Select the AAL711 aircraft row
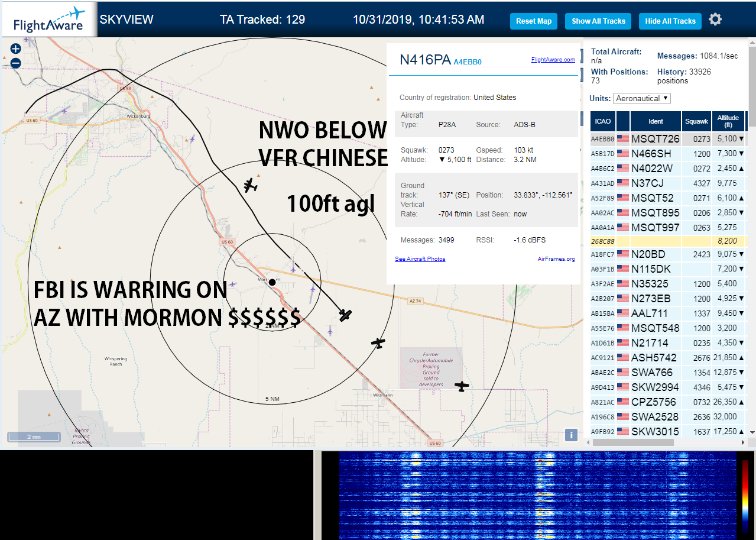This screenshot has width=756, height=540. coord(668,313)
